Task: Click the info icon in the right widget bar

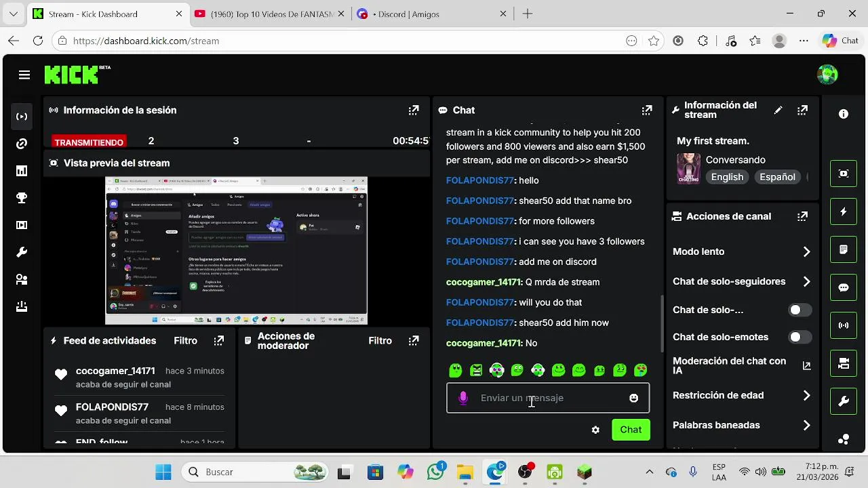Action: 844,114
